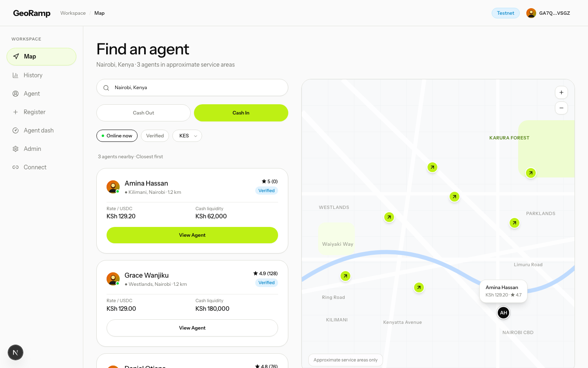Switch to Cash In mode
588x368 pixels.
coord(241,113)
